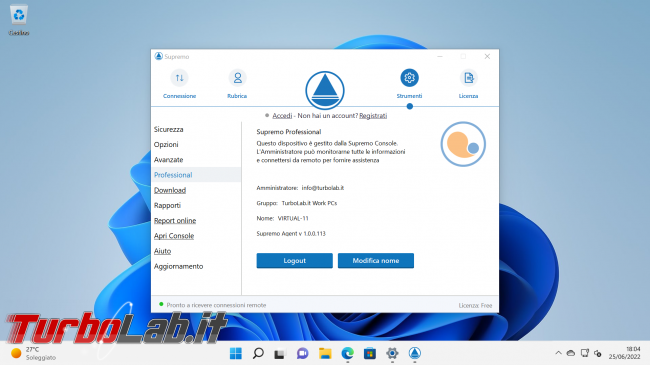
Task: Open the Download sidebar link
Action: point(170,190)
